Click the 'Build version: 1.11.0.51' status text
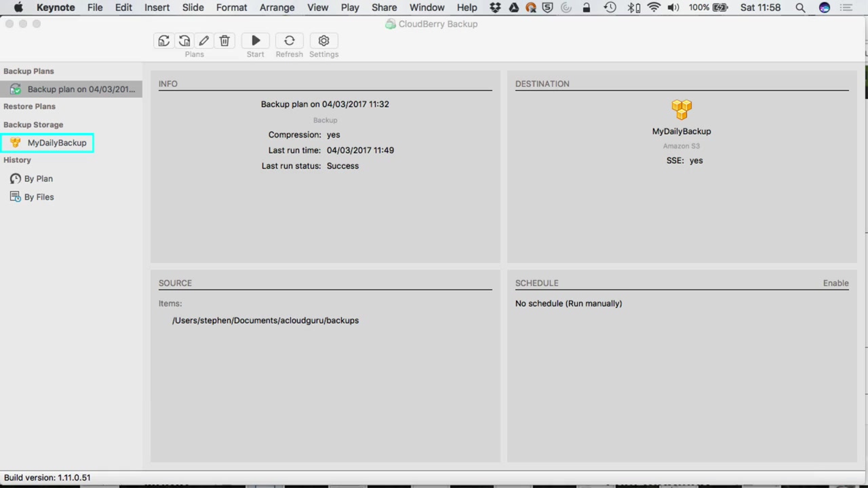This screenshot has height=488, width=868. [47, 477]
